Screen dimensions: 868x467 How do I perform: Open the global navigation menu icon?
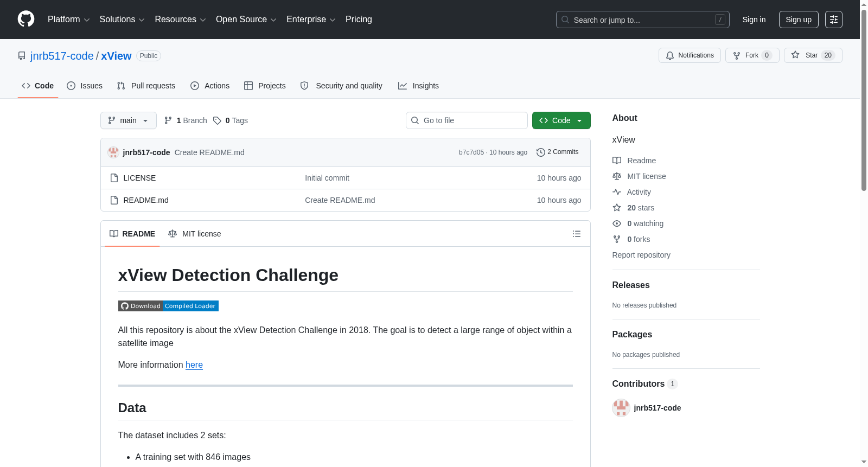coord(834,20)
